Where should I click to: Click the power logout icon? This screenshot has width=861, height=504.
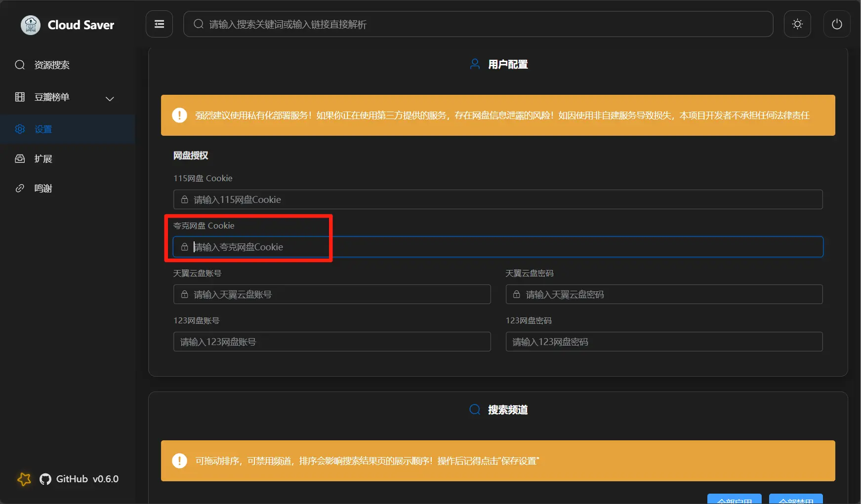point(836,24)
